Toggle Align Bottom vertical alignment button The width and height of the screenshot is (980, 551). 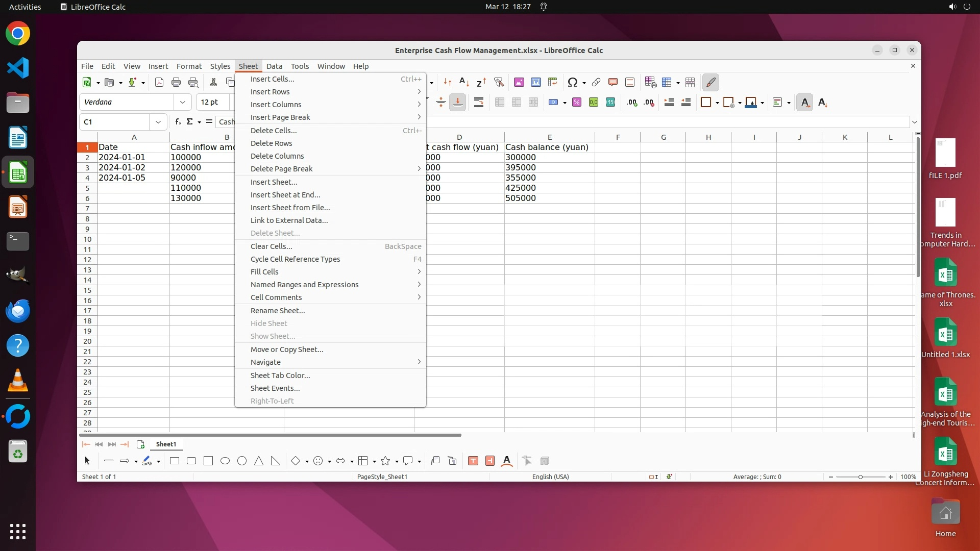point(458,103)
